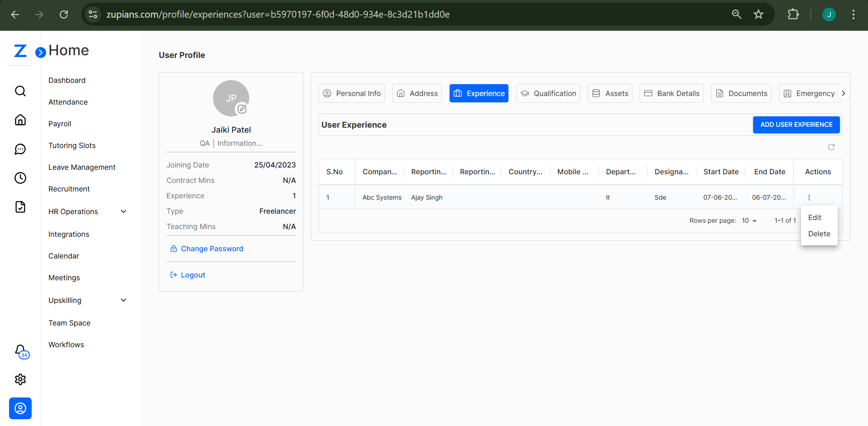Switch to the Qualification tab
Screen dimensions: 868x426
[548, 93]
